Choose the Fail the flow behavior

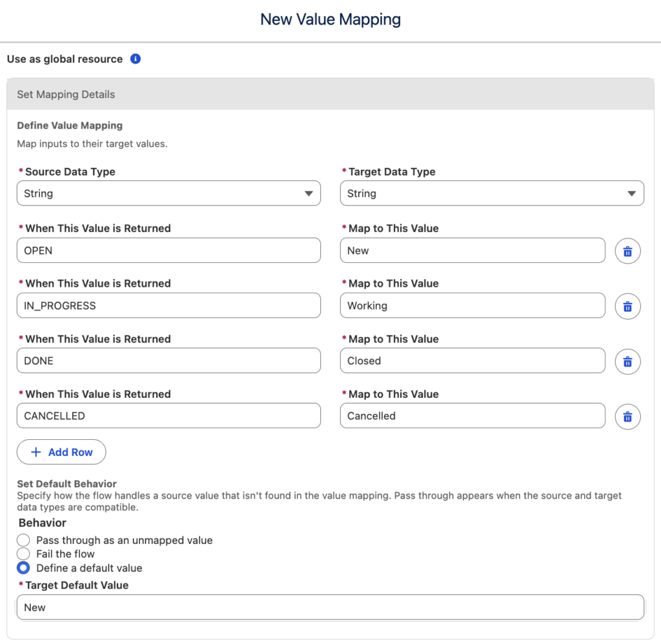coord(23,554)
